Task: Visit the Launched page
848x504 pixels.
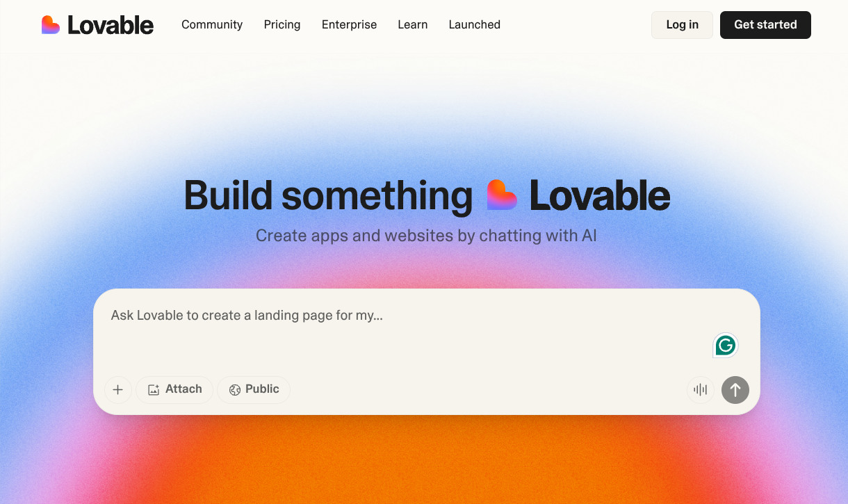Action: 474,24
